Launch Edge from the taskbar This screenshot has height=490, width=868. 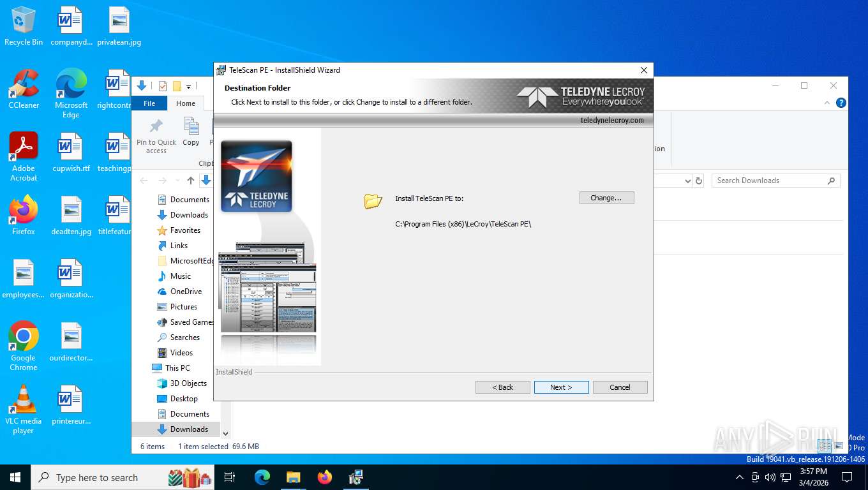(x=262, y=477)
